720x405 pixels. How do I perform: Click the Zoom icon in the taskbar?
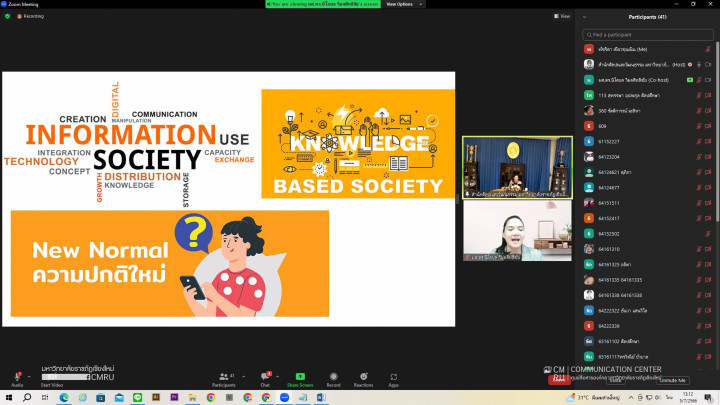pyautogui.click(x=284, y=398)
